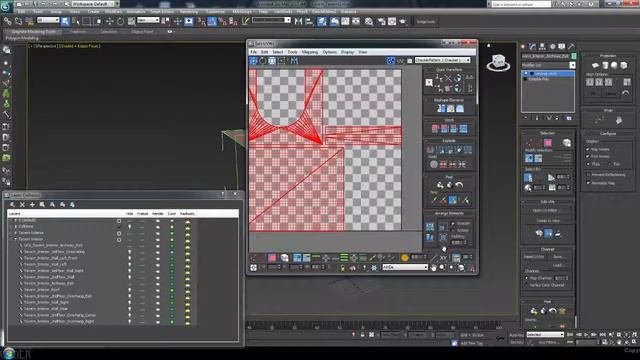640x360 pixels.
Task: Click the Auto Key button
Action: (x=516, y=335)
